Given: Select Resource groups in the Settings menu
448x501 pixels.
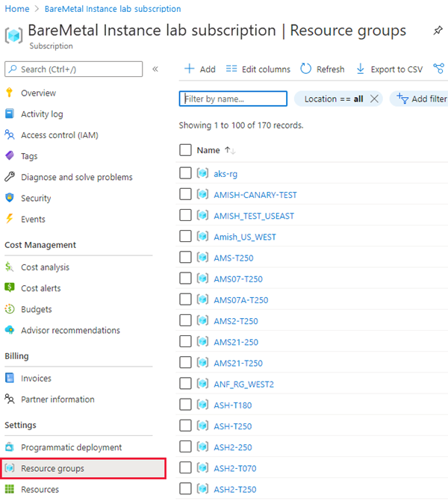Looking at the screenshot, I should (83, 468).
